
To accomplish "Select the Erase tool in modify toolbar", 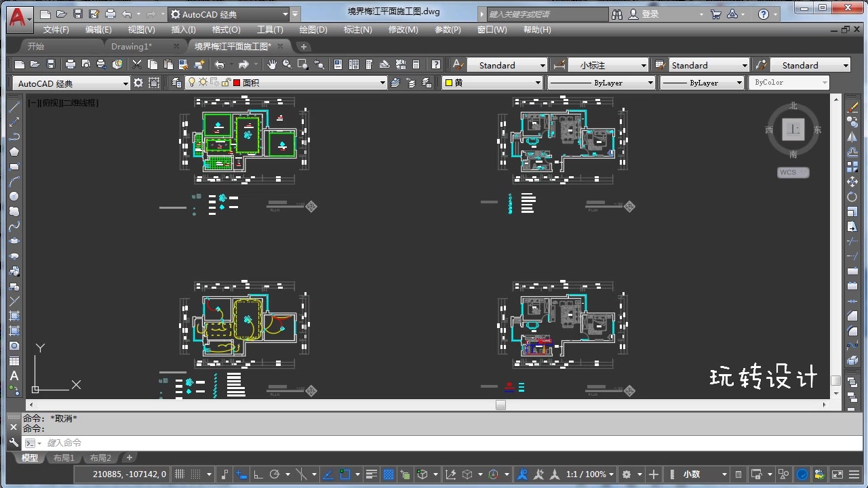I will tap(852, 107).
